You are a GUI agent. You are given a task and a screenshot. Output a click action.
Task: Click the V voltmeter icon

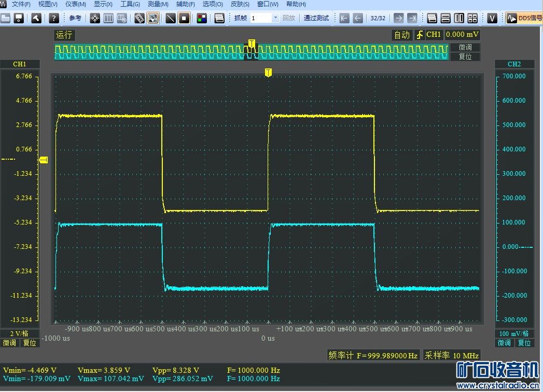[492, 18]
